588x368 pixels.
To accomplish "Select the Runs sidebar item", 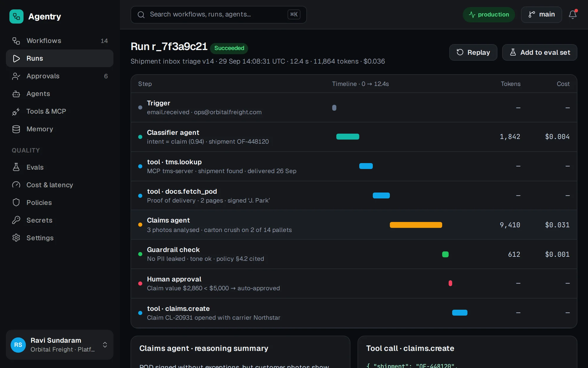I will pos(60,58).
